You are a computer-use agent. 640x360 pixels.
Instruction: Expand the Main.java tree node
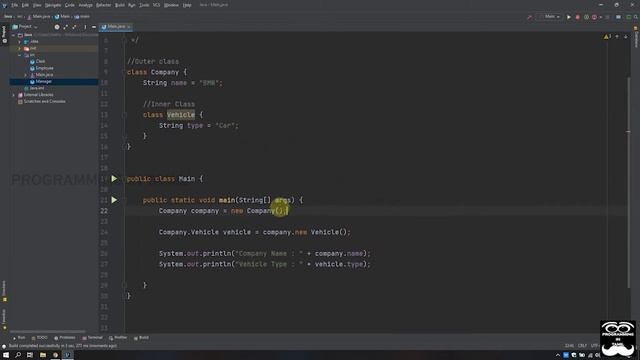26,75
